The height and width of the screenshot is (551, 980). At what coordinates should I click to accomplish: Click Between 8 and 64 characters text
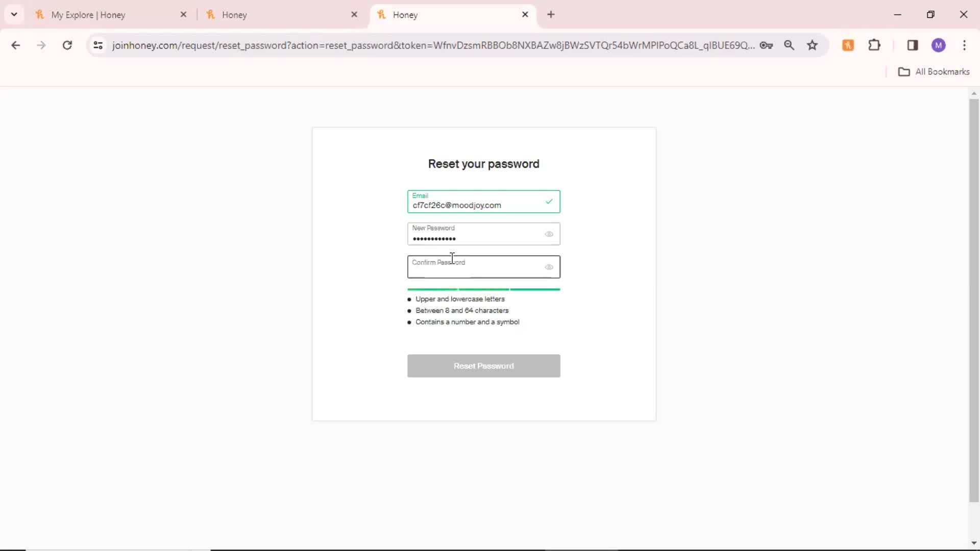462,310
